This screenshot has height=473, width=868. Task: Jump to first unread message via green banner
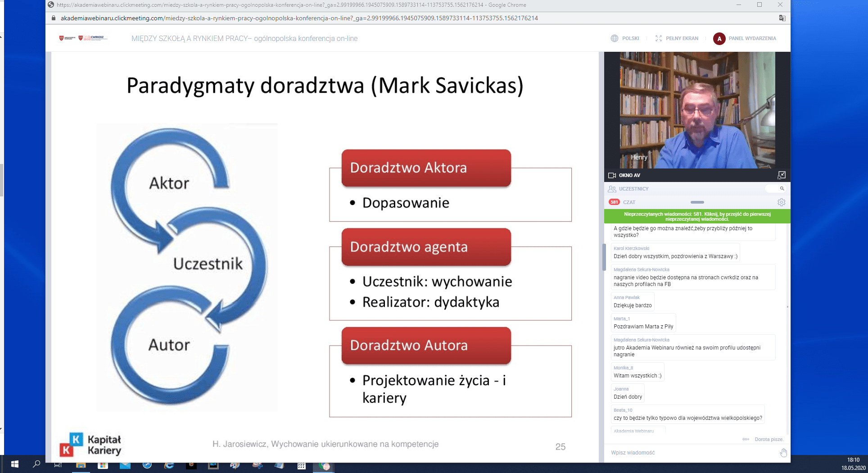[x=696, y=216]
